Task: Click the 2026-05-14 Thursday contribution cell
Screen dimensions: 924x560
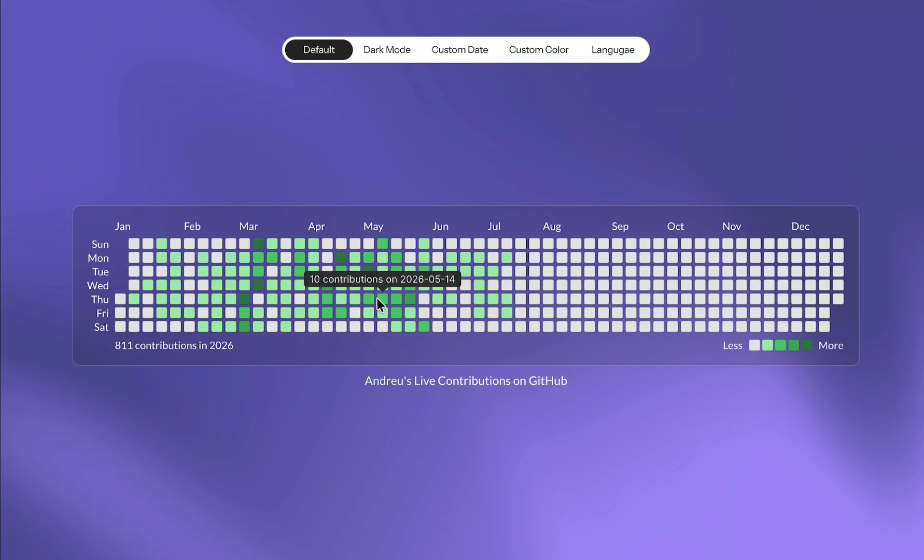Action: click(x=383, y=299)
